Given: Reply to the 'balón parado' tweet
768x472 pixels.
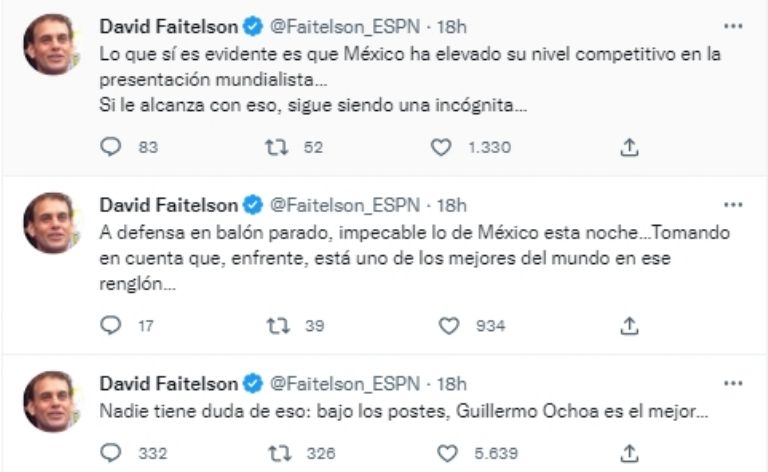Looking at the screenshot, I should [111, 325].
